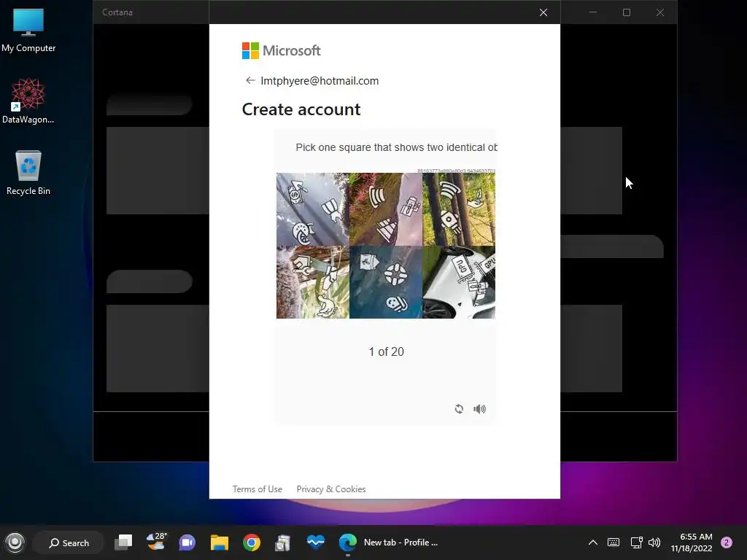Pick the captcha square with blue water
Screen dimensions: 747x560
pyautogui.click(x=386, y=282)
